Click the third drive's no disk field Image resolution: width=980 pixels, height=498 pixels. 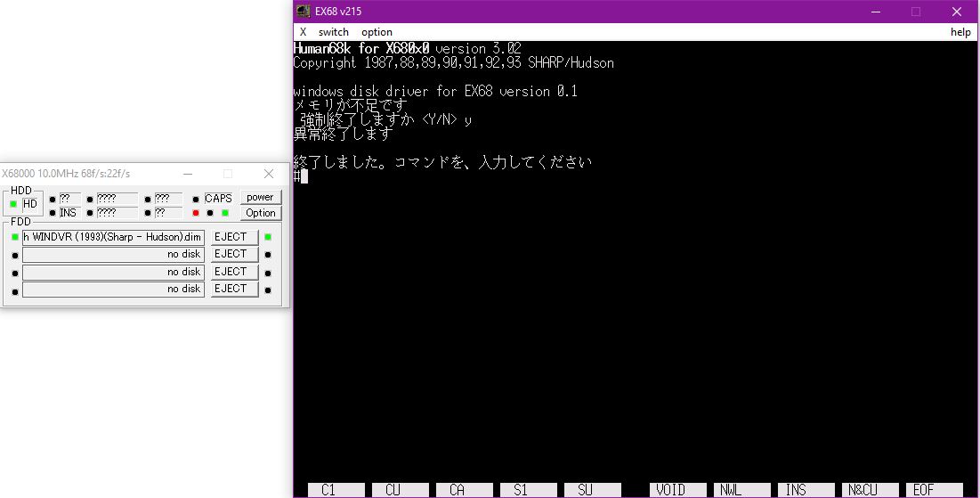tap(113, 272)
